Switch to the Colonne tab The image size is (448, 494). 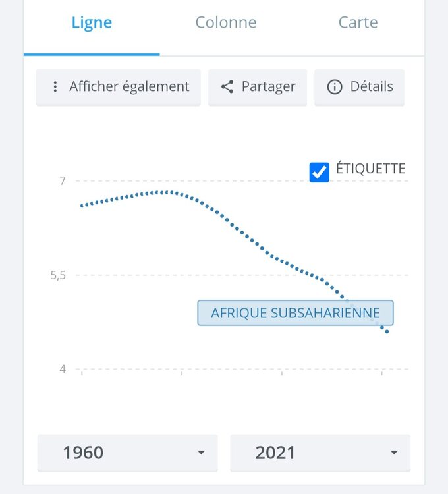tap(226, 23)
